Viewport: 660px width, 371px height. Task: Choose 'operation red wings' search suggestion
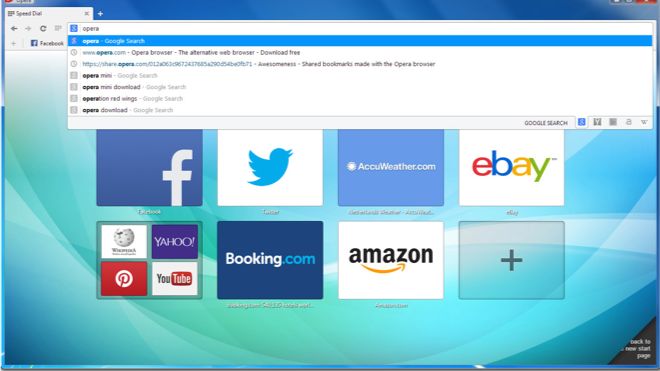tap(360, 99)
